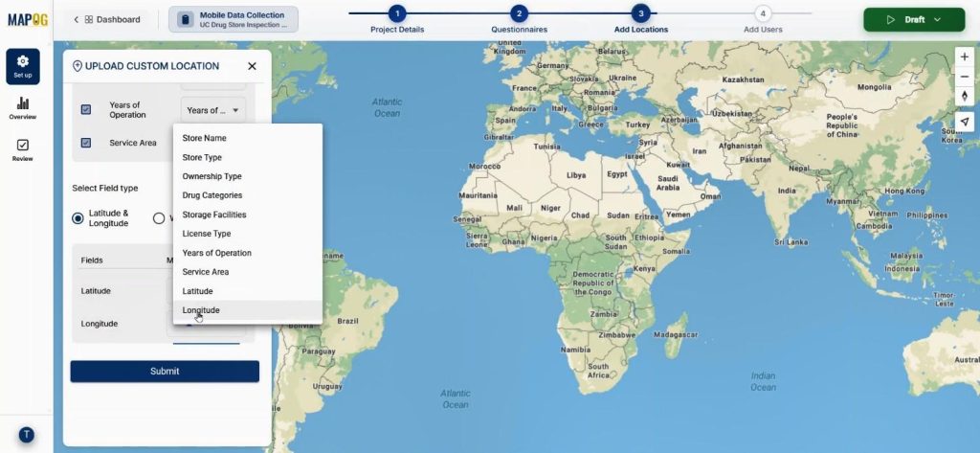
Task: Click the Latitude row label in Fields table
Action: pos(96,291)
